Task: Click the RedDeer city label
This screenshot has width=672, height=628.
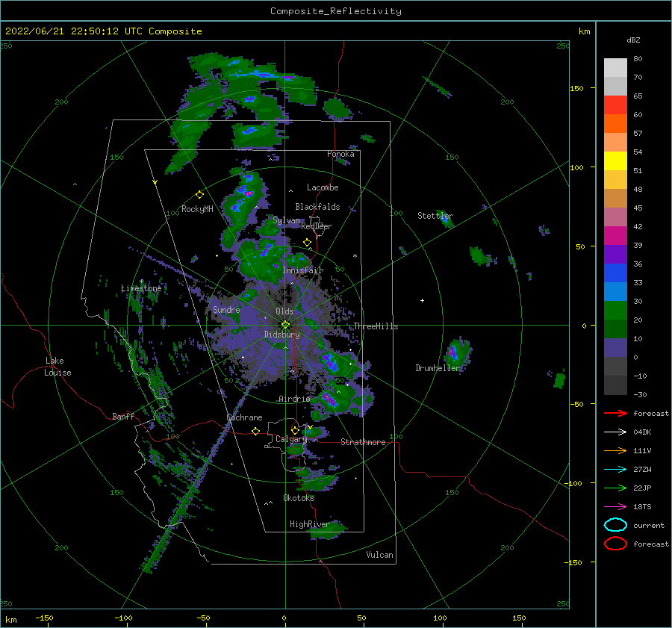Action: coord(317,226)
